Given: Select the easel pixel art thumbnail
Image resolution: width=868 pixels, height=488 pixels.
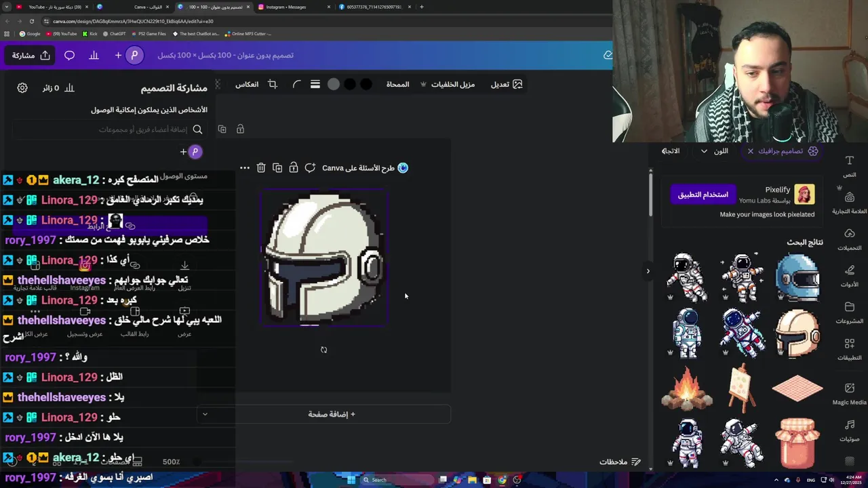Looking at the screenshot, I should point(741,388).
